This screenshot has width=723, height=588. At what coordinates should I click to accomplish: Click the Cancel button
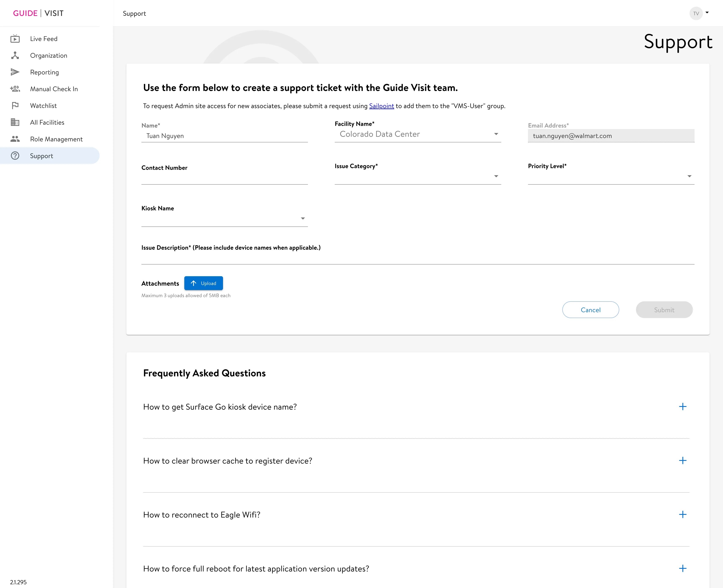591,310
